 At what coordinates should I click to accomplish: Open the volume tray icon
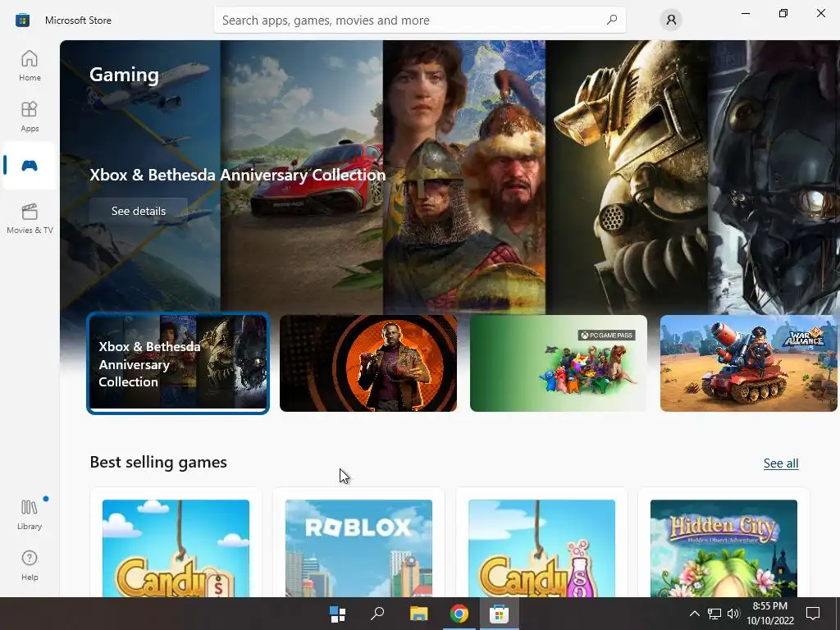(x=733, y=614)
